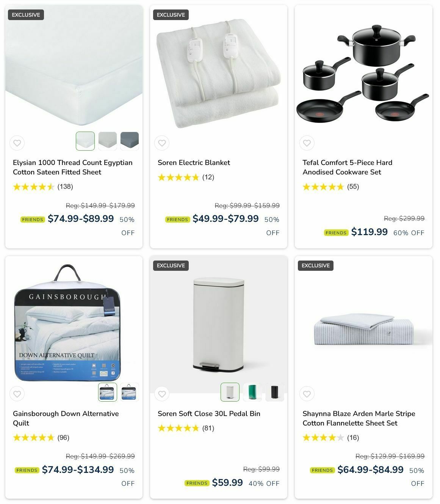440x504 pixels.
Task: Favorite the Soren Electric Blanket
Action: 162,143
